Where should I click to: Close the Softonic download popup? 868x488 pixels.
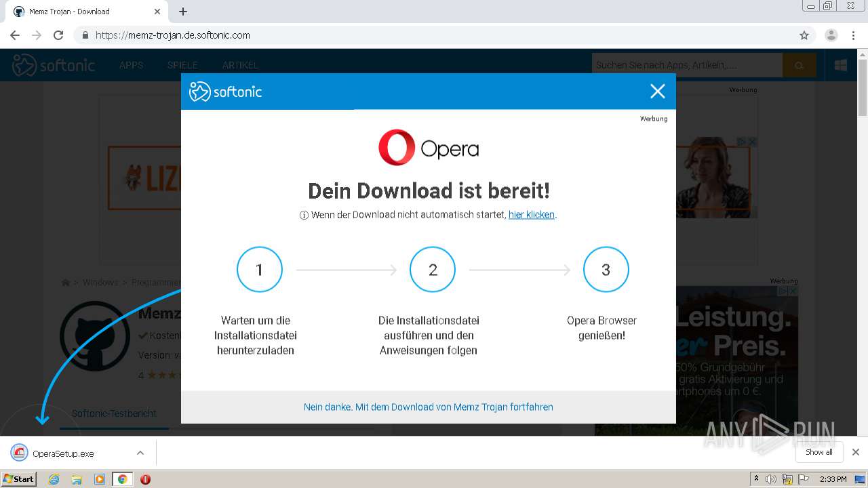[657, 91]
